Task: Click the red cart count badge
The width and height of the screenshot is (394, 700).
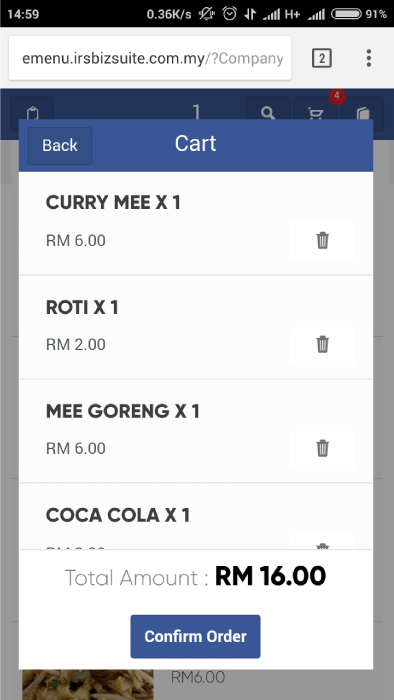Action: (x=337, y=96)
